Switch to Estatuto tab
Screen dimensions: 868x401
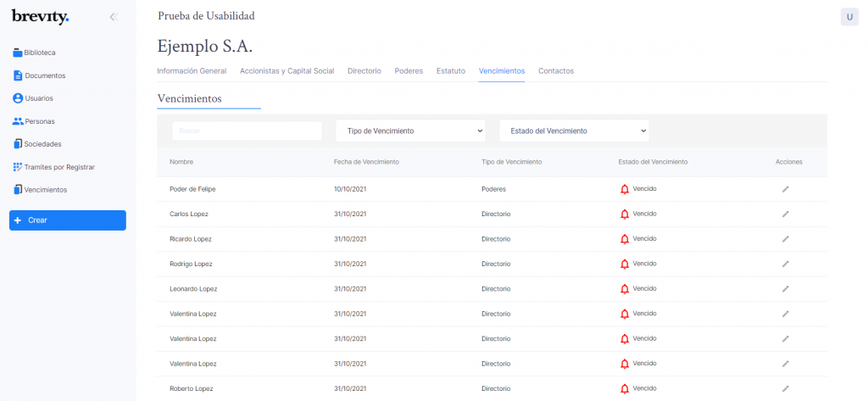pos(451,71)
